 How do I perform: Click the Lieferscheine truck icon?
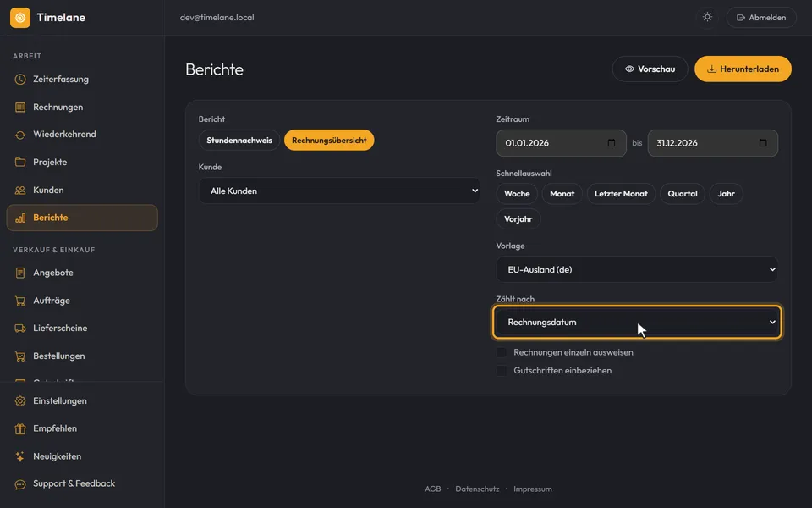(20, 329)
